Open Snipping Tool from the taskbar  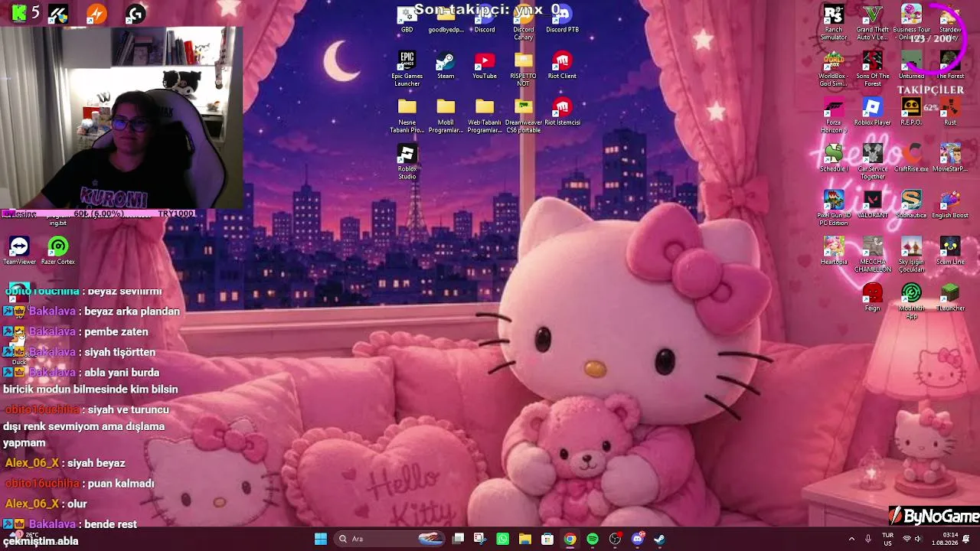480,539
